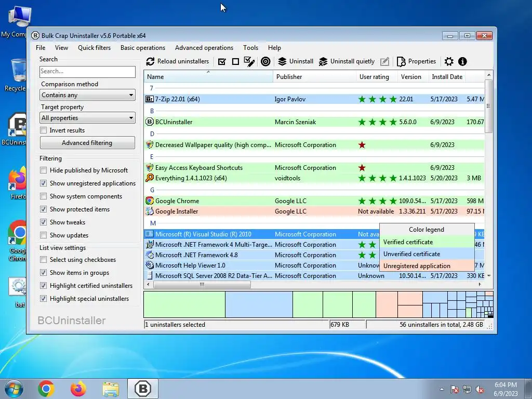
Task: Open the Basic operations menu
Action: (x=143, y=48)
